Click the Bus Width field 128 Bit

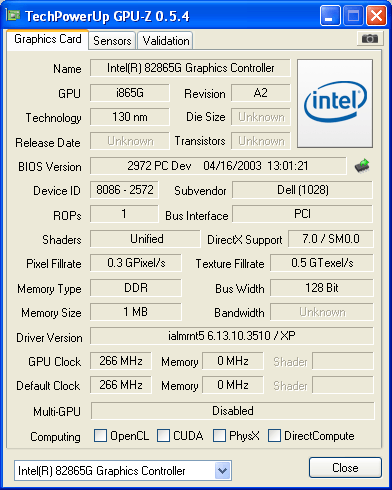click(322, 288)
